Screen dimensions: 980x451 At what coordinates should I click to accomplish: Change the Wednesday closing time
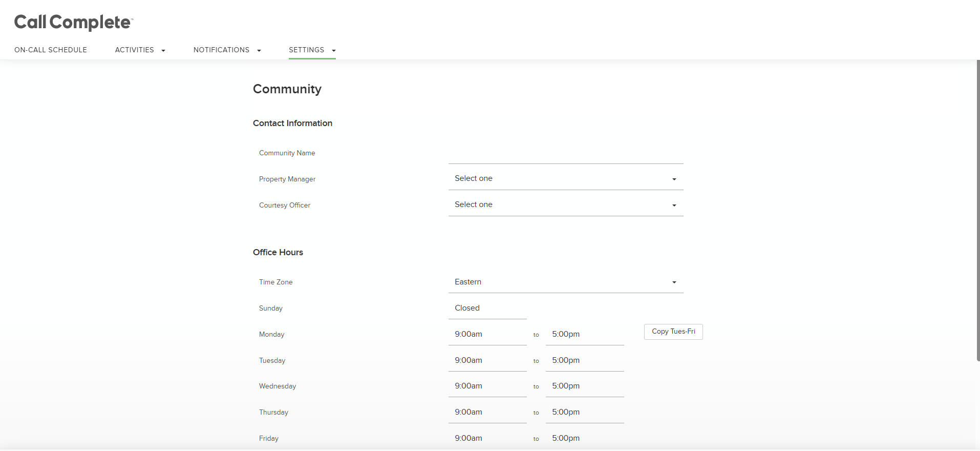[585, 386]
